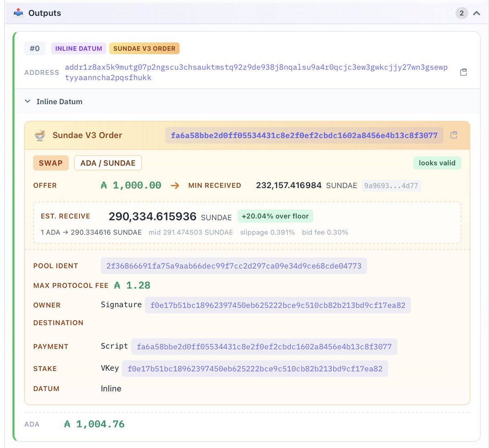Copy the output address
The height and width of the screenshot is (448, 489).
463,72
